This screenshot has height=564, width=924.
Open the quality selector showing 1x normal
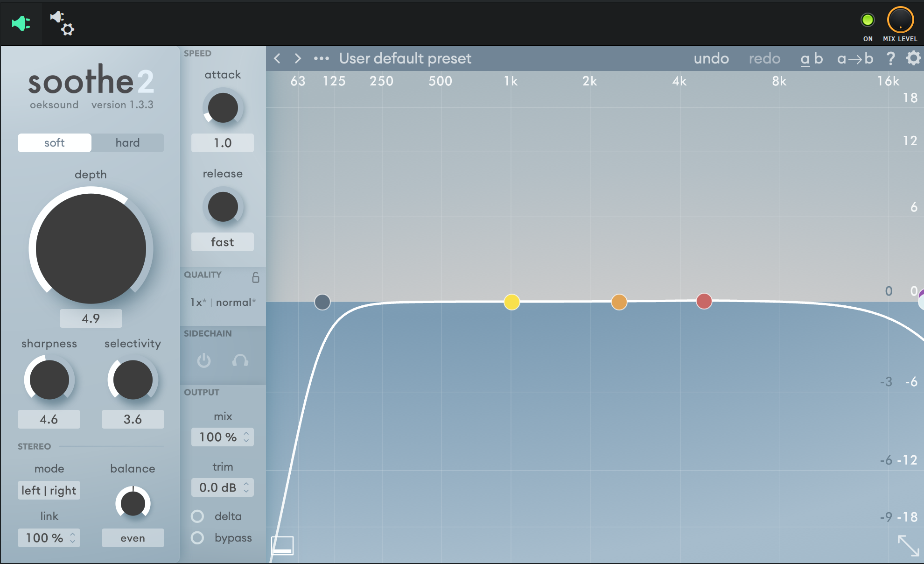click(x=223, y=302)
